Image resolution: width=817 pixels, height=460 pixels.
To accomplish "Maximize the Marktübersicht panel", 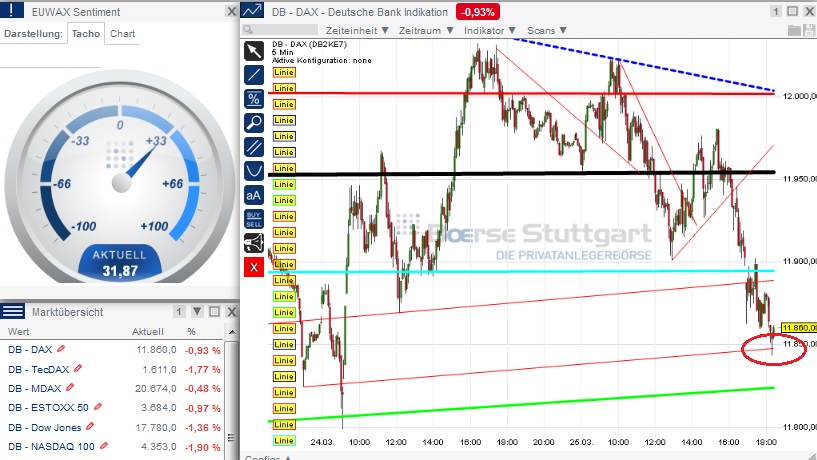I will (214, 312).
